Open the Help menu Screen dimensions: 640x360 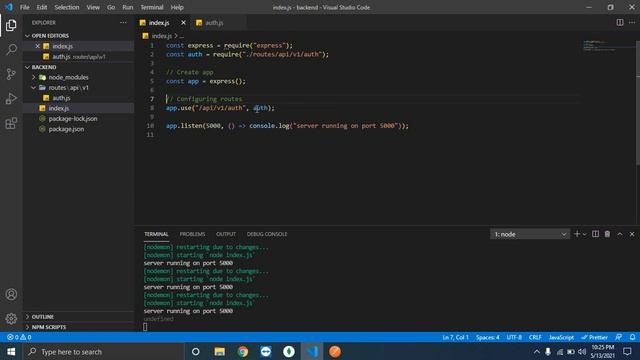tap(177, 7)
